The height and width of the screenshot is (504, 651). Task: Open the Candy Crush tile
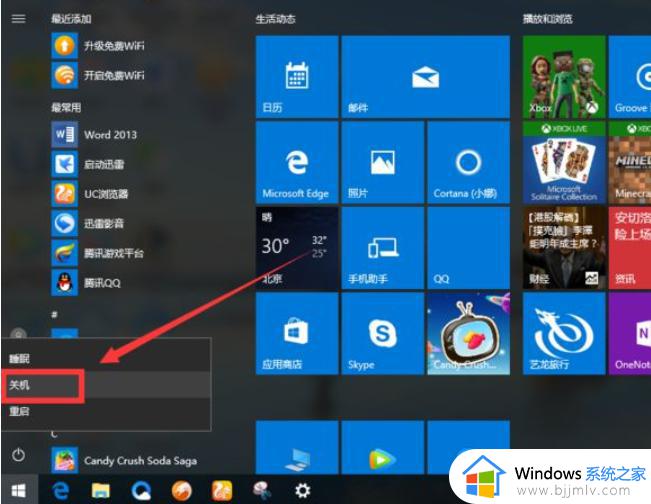[468, 333]
